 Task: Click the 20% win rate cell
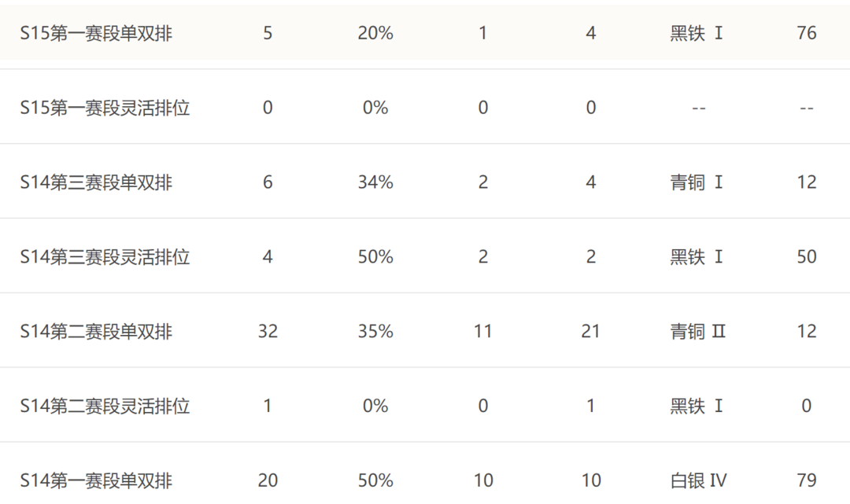(375, 33)
